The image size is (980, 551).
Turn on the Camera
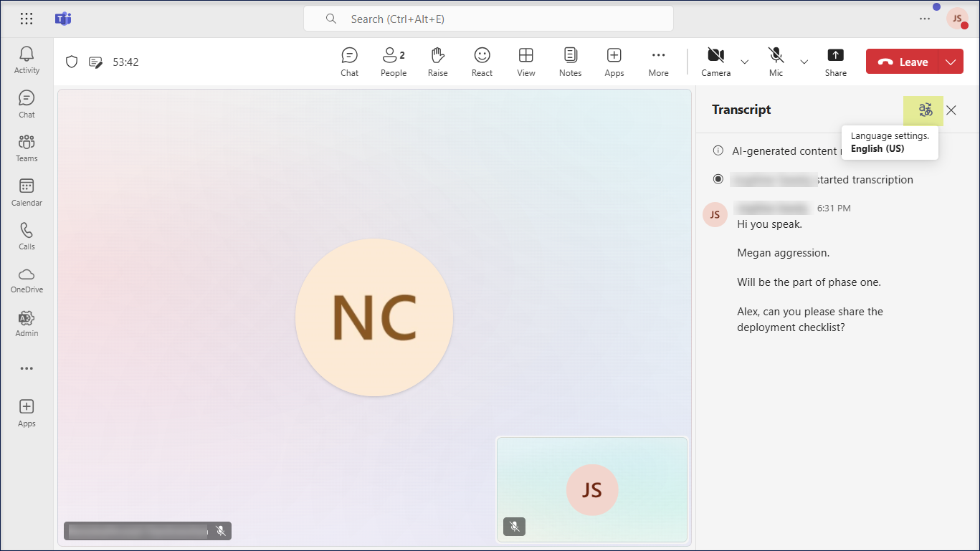click(715, 62)
